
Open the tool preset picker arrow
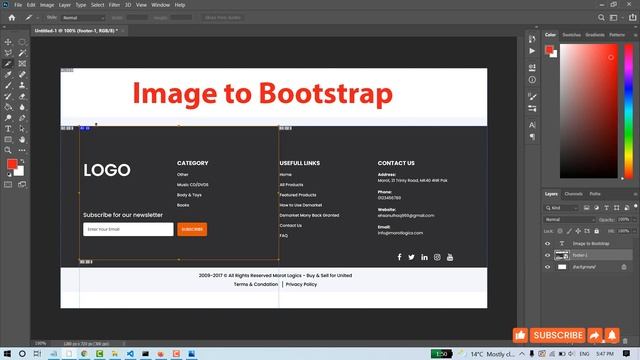(x=38, y=18)
